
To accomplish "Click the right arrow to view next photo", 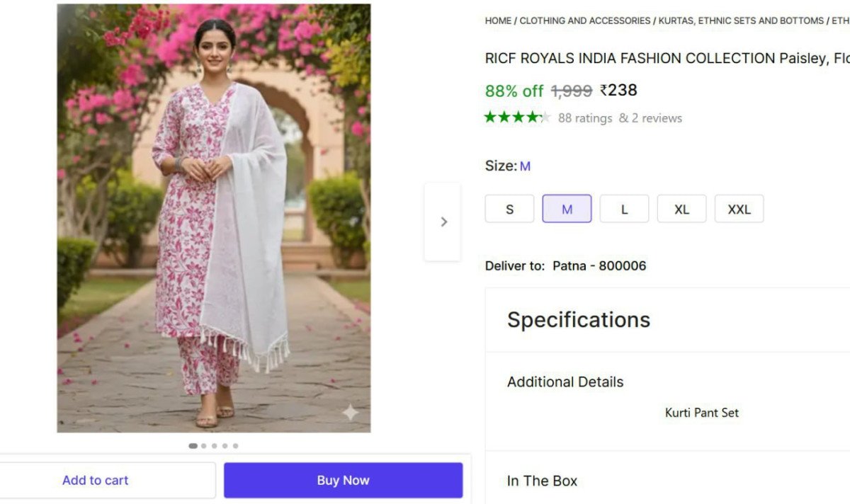I will 443,222.
